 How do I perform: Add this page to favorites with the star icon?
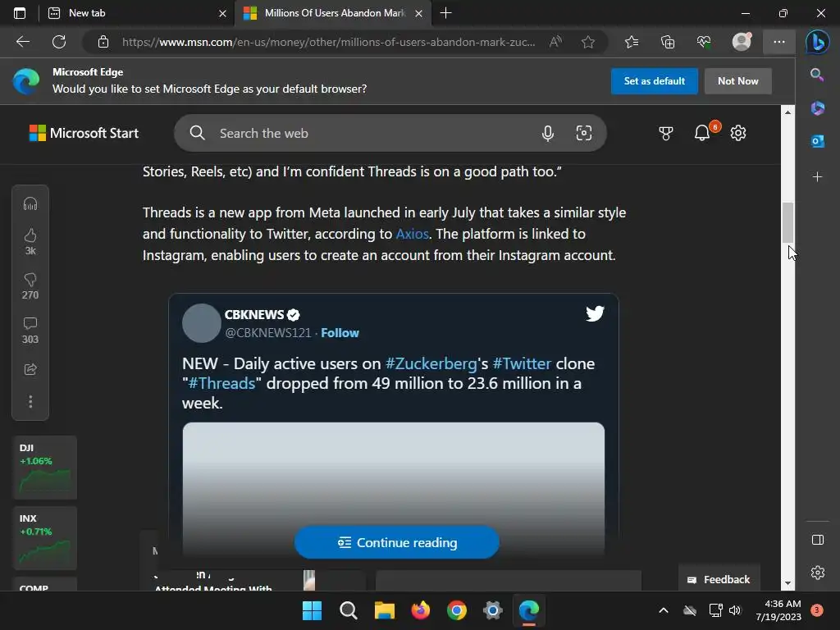(588, 42)
